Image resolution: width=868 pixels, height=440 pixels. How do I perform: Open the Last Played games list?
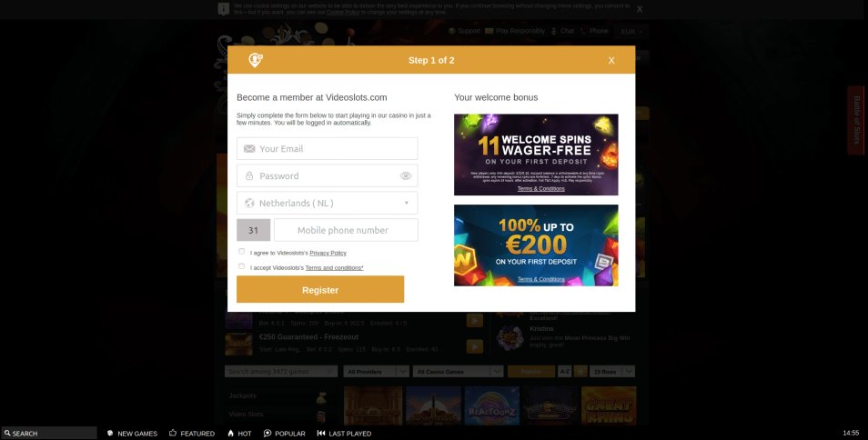pyautogui.click(x=344, y=434)
